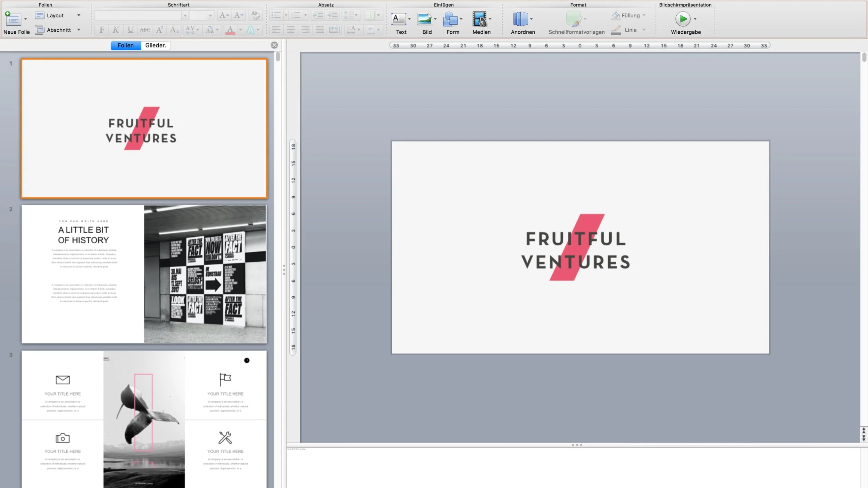Screen dimensions: 868x488
Task: Click the decrease indent icon
Action: (x=318, y=15)
